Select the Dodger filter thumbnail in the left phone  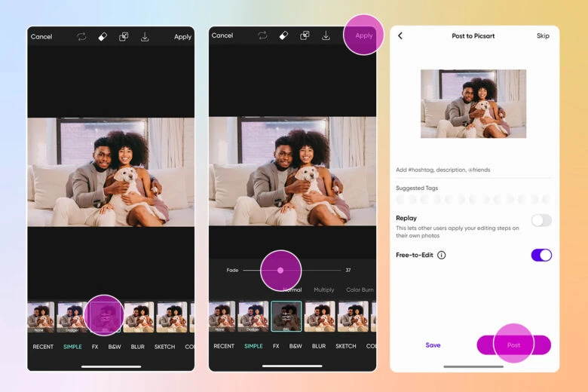coord(72,317)
